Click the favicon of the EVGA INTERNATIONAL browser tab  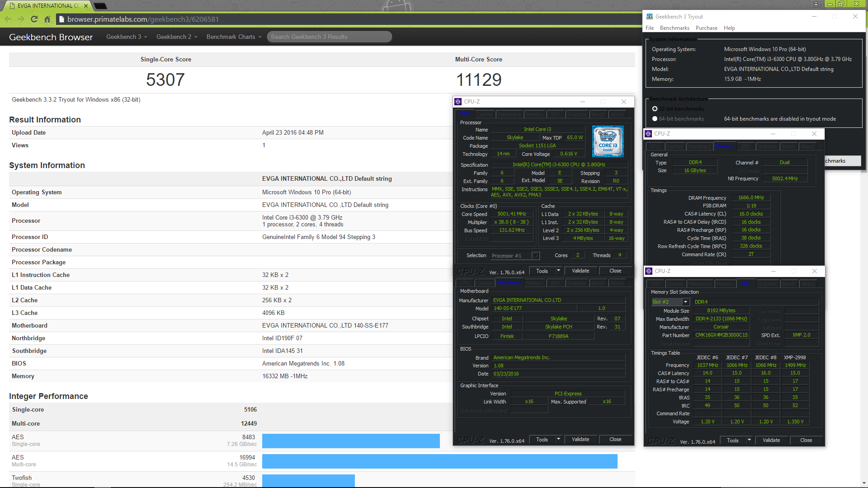(x=12, y=6)
